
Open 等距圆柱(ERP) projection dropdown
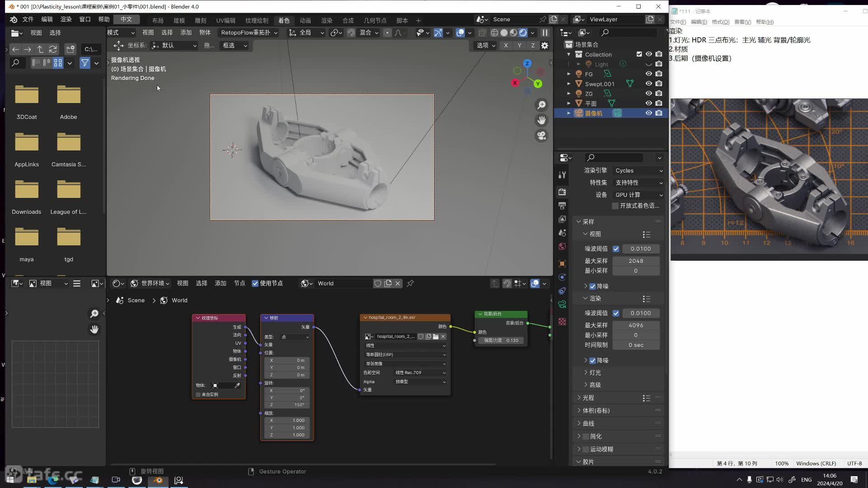[406, 355]
